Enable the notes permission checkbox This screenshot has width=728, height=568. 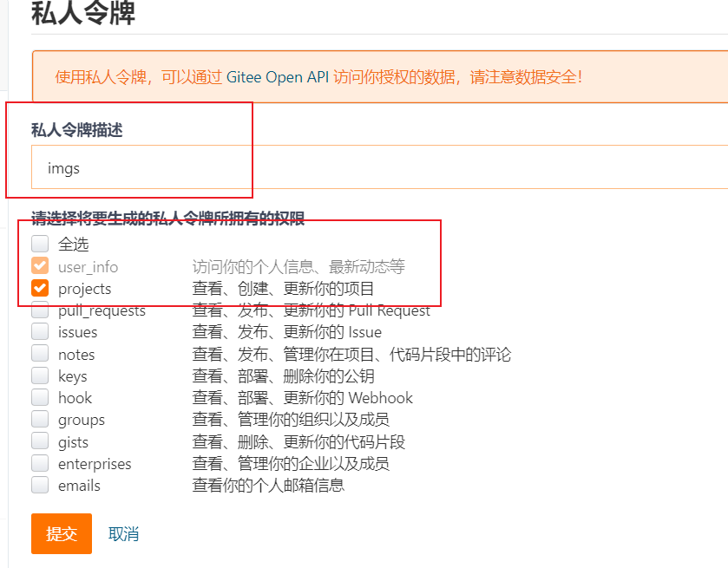40,354
